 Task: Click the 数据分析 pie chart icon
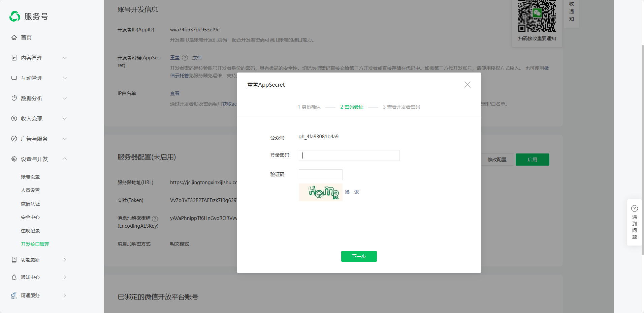(14, 98)
